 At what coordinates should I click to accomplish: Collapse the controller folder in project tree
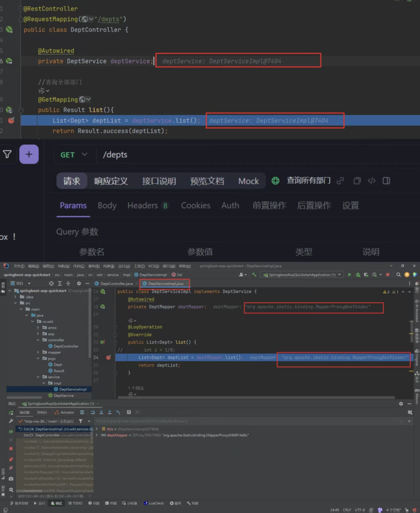[x=38, y=340]
